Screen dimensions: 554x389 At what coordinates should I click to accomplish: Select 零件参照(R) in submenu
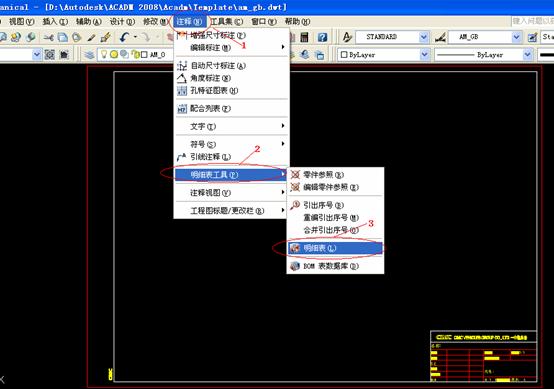click(335, 175)
